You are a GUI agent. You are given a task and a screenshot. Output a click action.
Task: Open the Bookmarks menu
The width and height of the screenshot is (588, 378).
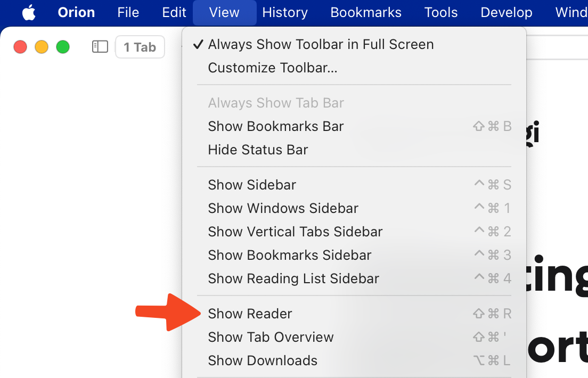click(x=366, y=12)
